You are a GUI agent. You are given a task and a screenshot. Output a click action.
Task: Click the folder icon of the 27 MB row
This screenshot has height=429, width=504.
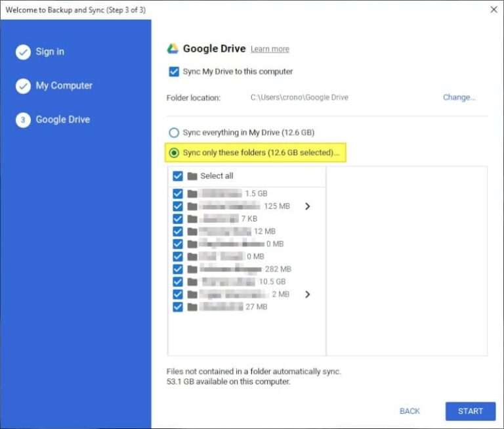point(192,307)
